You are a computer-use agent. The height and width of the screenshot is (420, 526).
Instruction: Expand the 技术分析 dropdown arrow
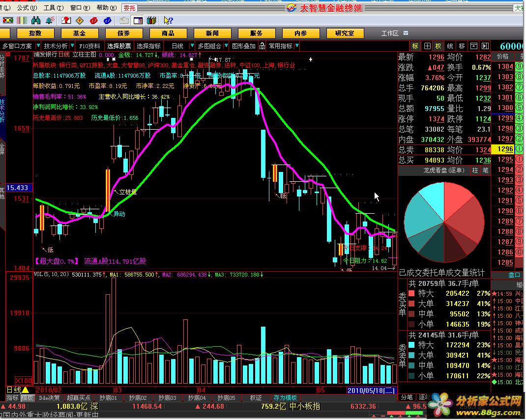[72, 45]
